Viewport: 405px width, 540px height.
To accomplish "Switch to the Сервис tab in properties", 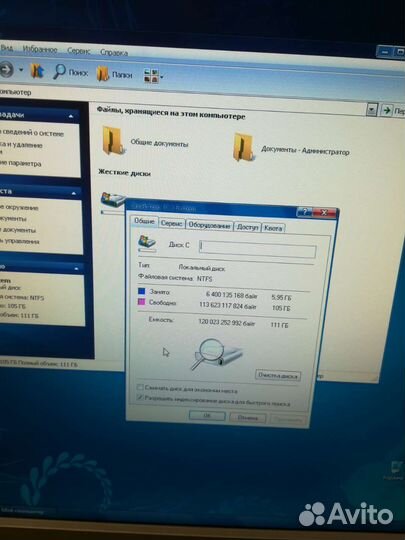I will (x=172, y=224).
